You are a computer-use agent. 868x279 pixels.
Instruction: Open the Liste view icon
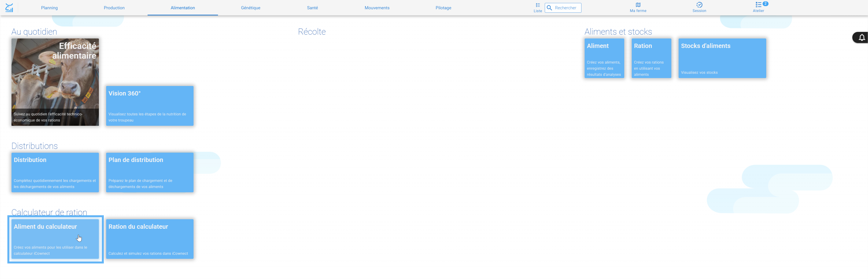538,5
